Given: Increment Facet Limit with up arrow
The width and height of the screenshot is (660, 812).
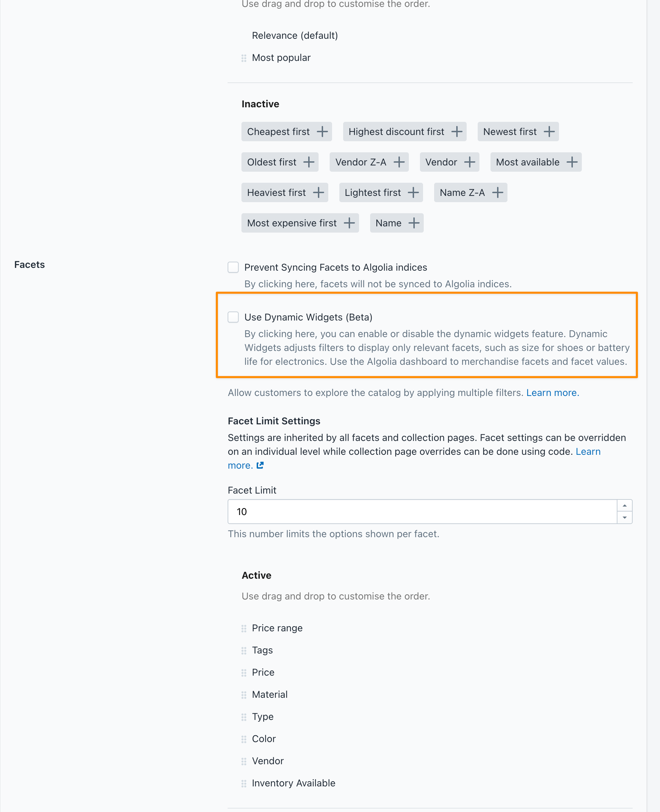Looking at the screenshot, I should point(624,505).
